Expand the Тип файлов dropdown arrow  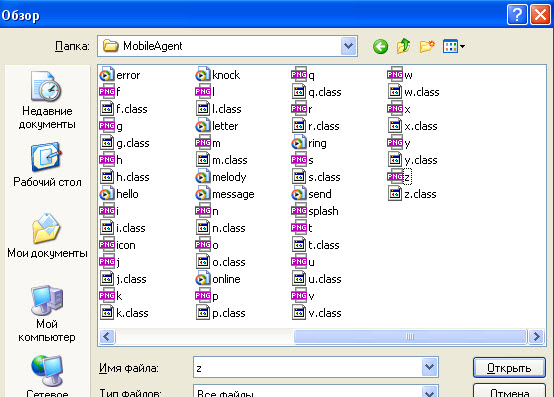click(x=429, y=392)
